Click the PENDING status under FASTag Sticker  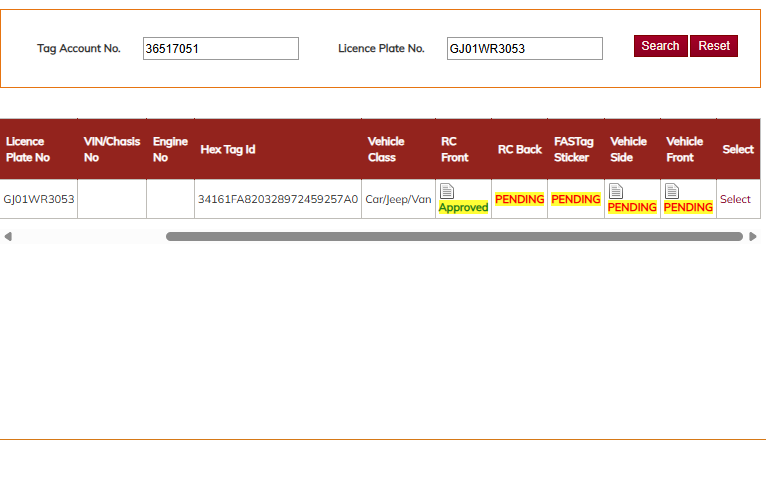575,199
